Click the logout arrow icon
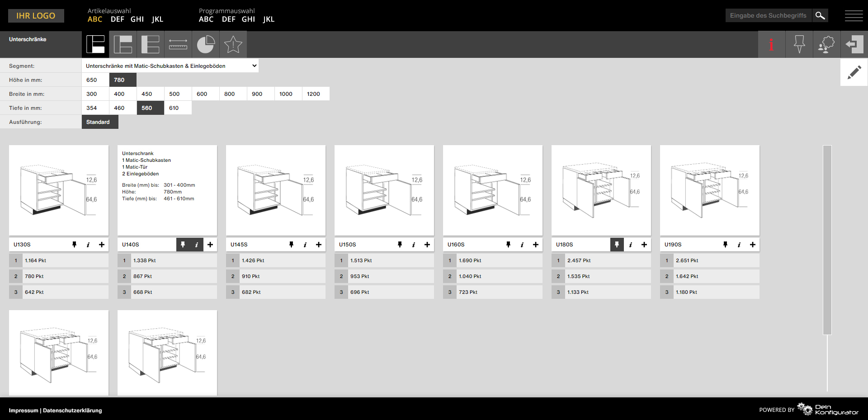 [x=854, y=44]
